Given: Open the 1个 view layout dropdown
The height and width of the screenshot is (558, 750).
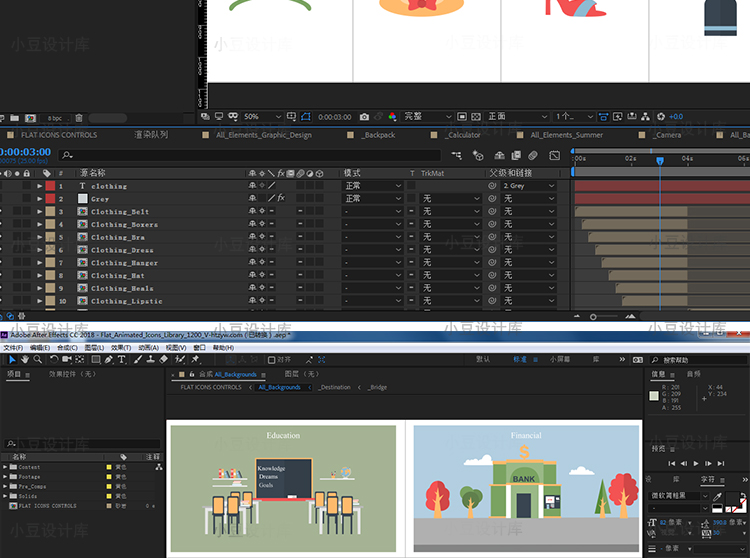Looking at the screenshot, I should pos(574,117).
